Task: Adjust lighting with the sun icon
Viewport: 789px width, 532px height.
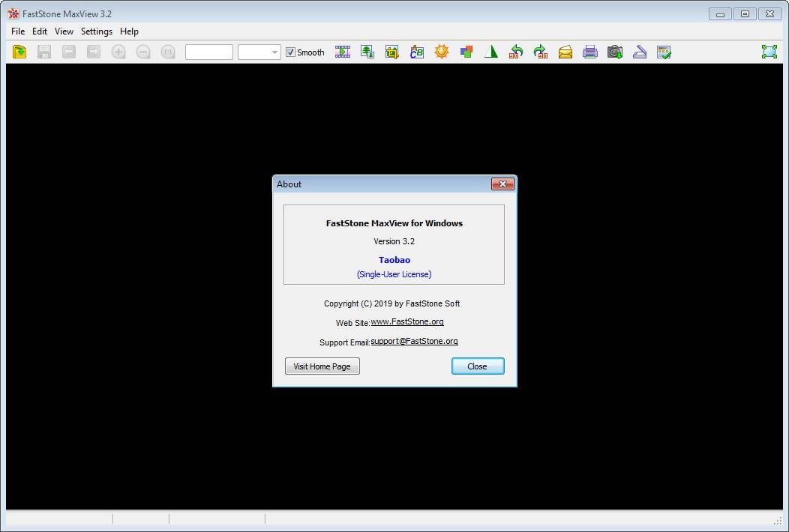Action: pos(441,52)
